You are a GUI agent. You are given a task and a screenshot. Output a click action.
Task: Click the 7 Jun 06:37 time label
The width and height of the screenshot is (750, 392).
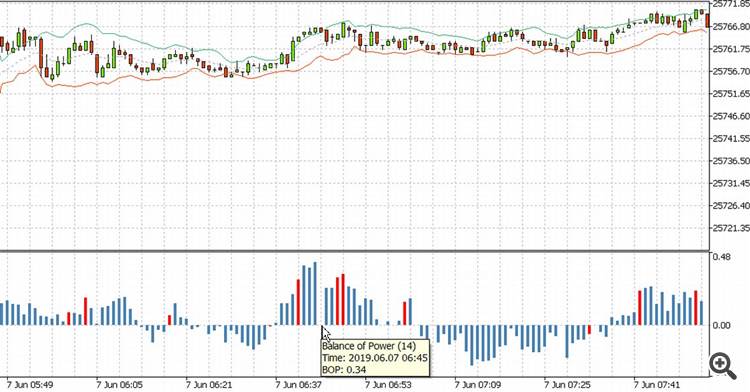[x=298, y=385]
